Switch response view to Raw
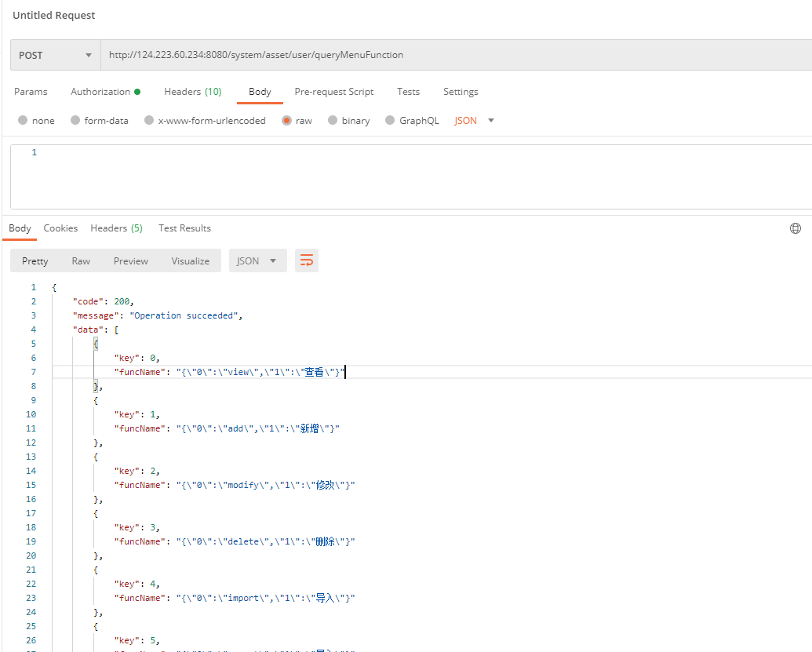The width and height of the screenshot is (812, 652). pos(81,261)
